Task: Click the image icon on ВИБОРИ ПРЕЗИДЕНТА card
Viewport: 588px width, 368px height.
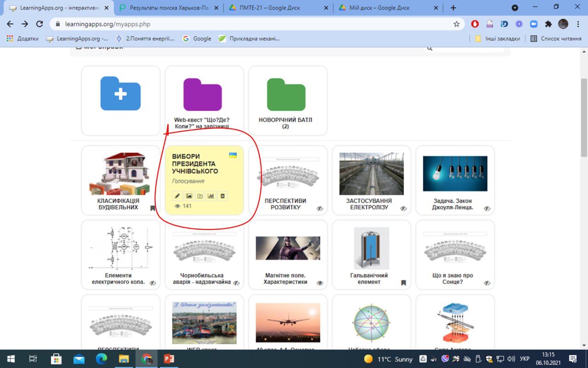Action: (189, 196)
